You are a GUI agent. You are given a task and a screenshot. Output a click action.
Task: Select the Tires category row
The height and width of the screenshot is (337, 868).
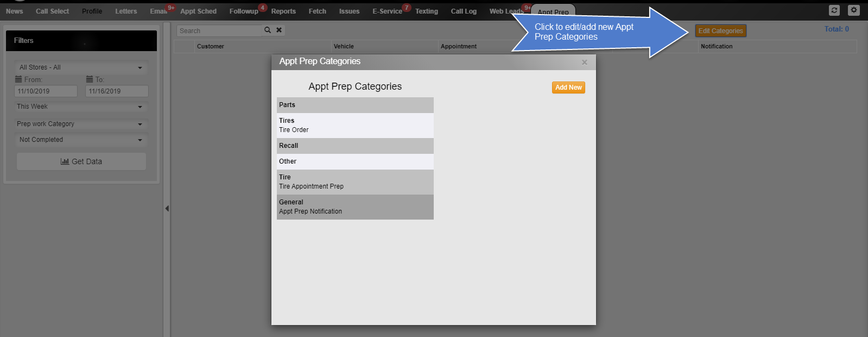[x=355, y=125]
